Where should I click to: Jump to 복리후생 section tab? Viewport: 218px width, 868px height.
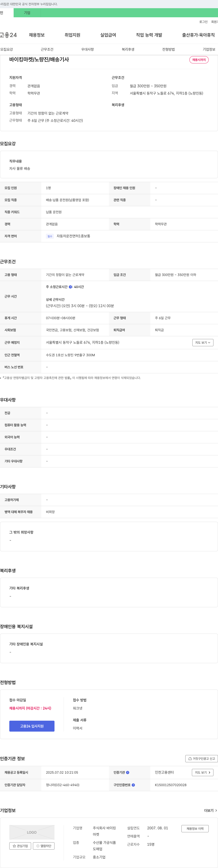pyautogui.click(x=128, y=49)
